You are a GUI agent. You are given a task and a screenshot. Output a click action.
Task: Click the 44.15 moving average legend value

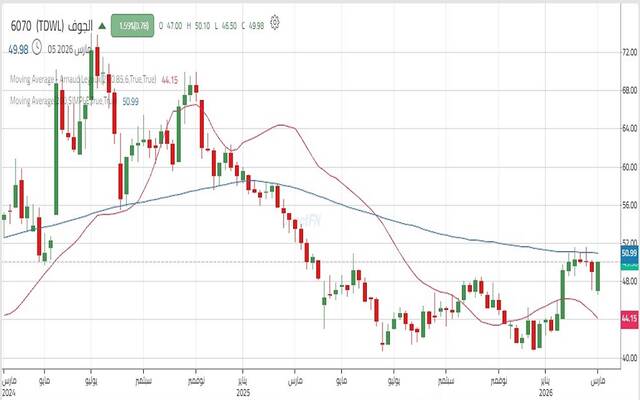coord(168,80)
